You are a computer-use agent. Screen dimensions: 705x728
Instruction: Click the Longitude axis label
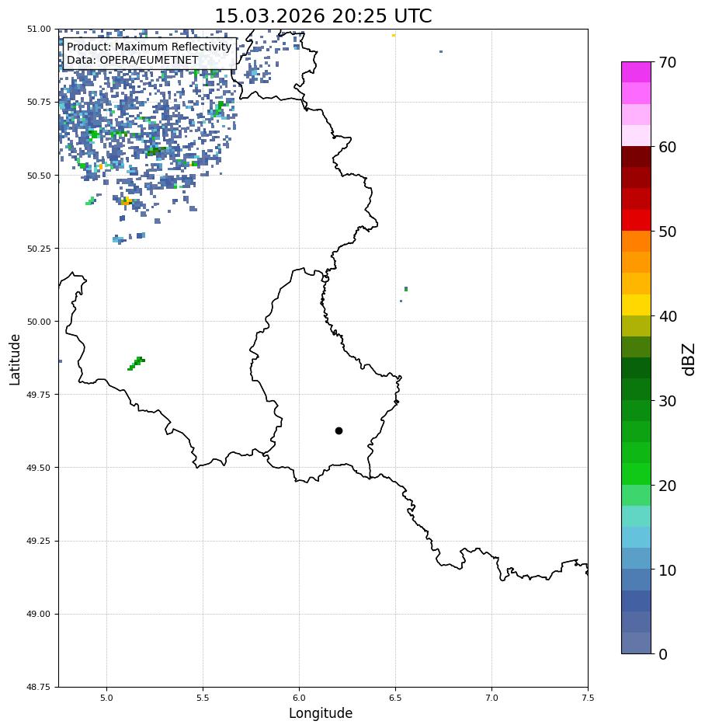pos(321,713)
